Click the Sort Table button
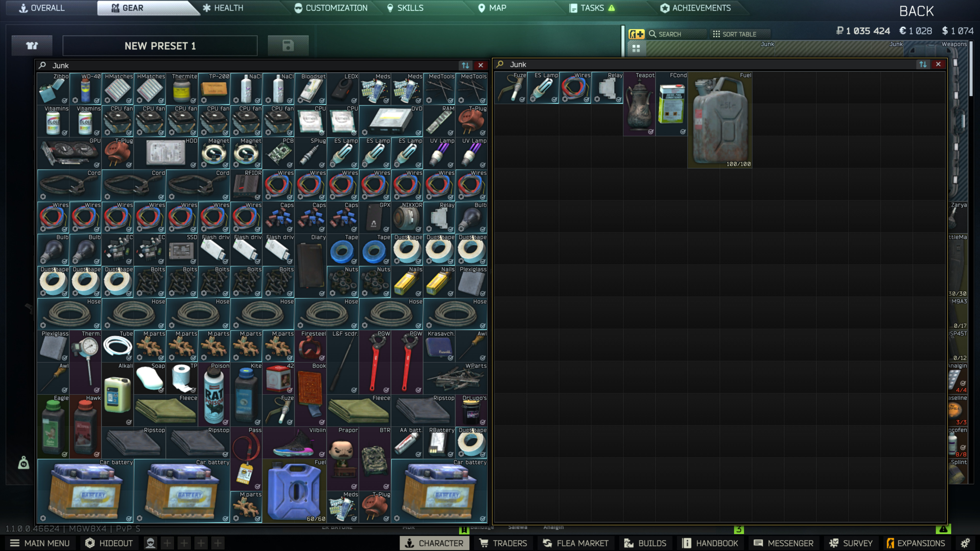This screenshot has height=551, width=980. 740,34
